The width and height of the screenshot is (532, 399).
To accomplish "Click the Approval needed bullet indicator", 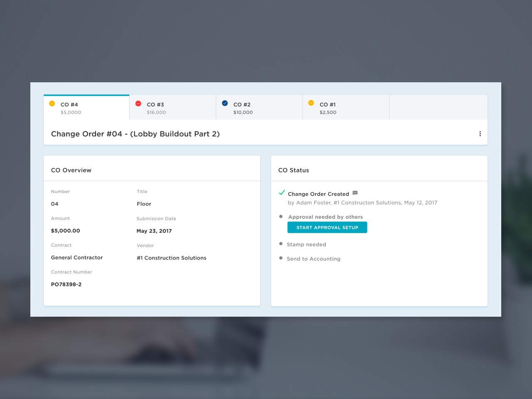I will coord(281,217).
